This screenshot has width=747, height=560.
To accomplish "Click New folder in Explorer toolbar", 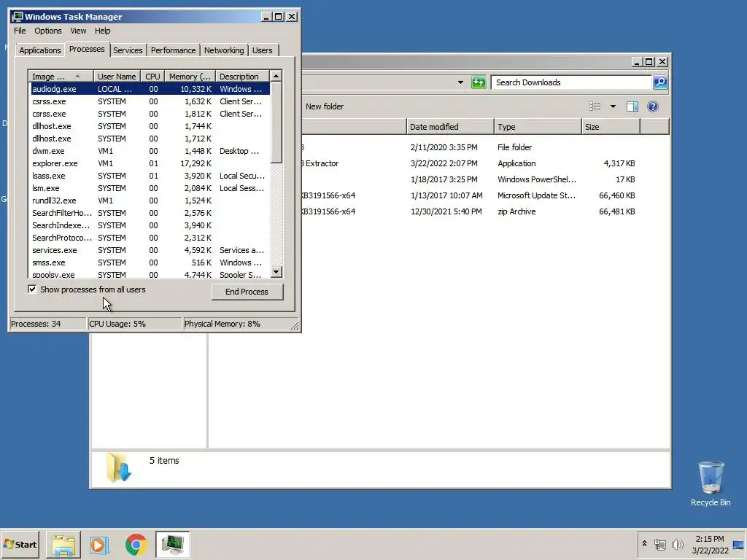I will click(x=325, y=106).
